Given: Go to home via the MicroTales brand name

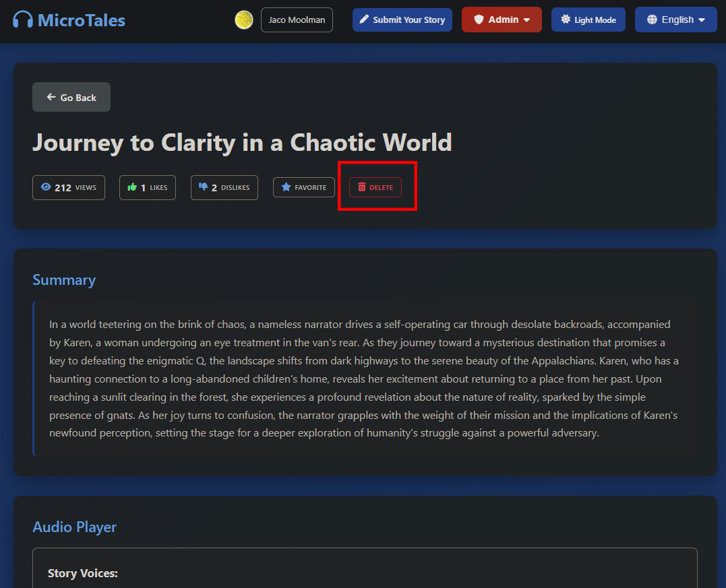Looking at the screenshot, I should pyautogui.click(x=82, y=20).
